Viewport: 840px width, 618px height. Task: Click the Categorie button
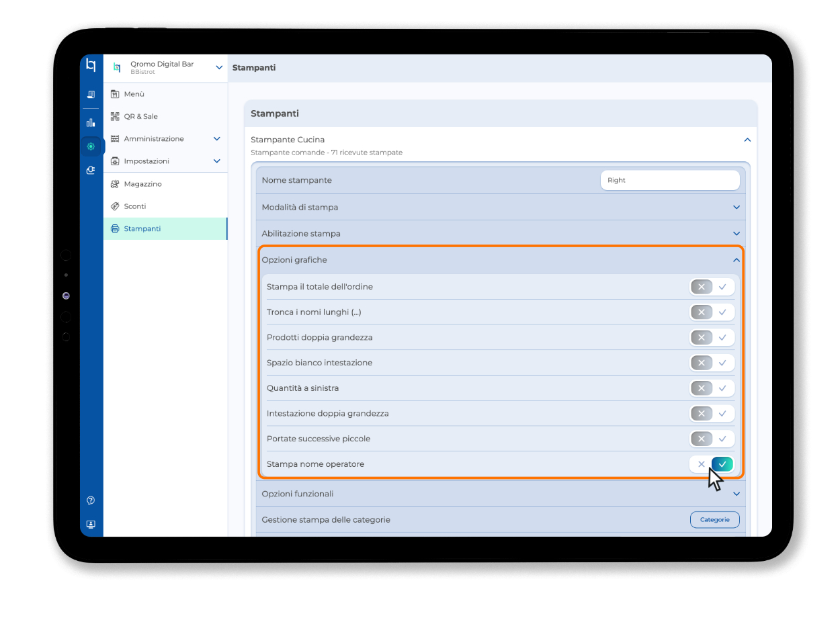pyautogui.click(x=714, y=520)
